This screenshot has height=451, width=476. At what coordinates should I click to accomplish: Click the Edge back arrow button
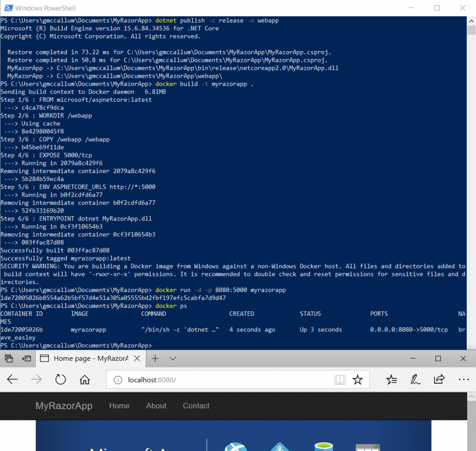12,379
